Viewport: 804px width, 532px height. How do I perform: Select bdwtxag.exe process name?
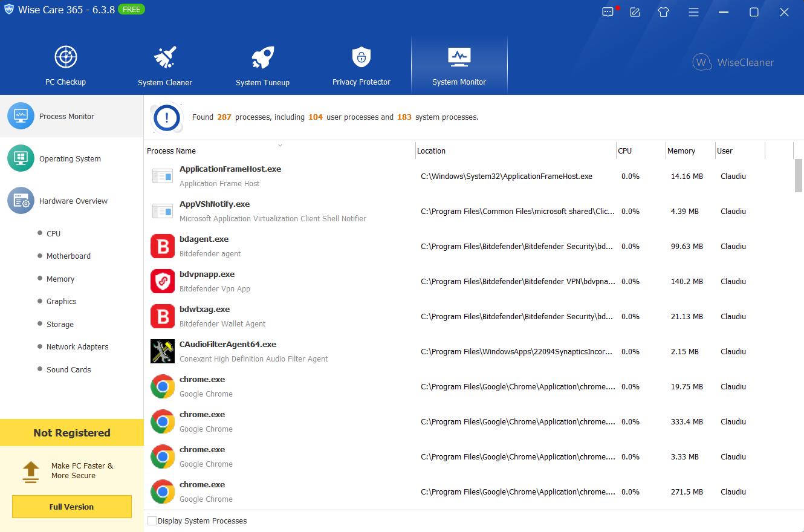pos(204,309)
